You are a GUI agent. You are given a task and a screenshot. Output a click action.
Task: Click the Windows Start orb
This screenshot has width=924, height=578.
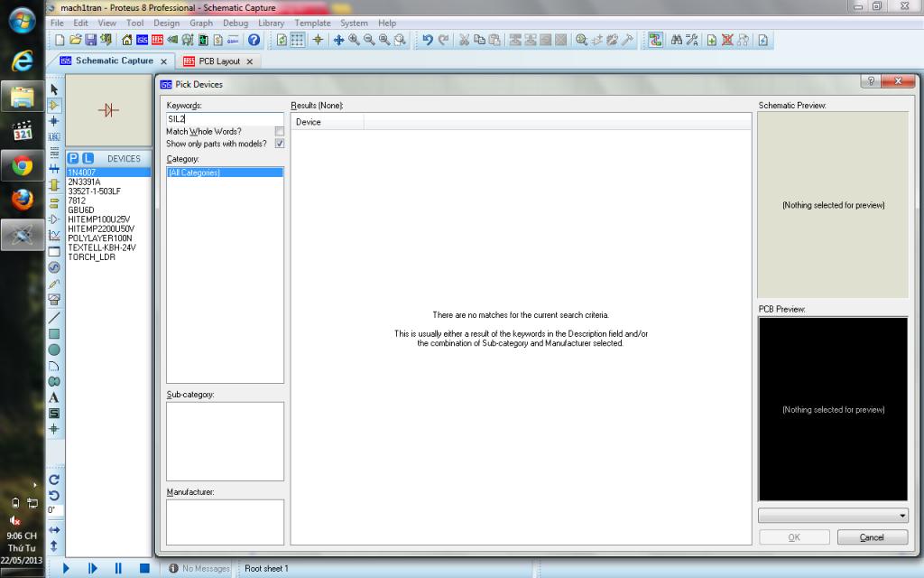point(22,20)
